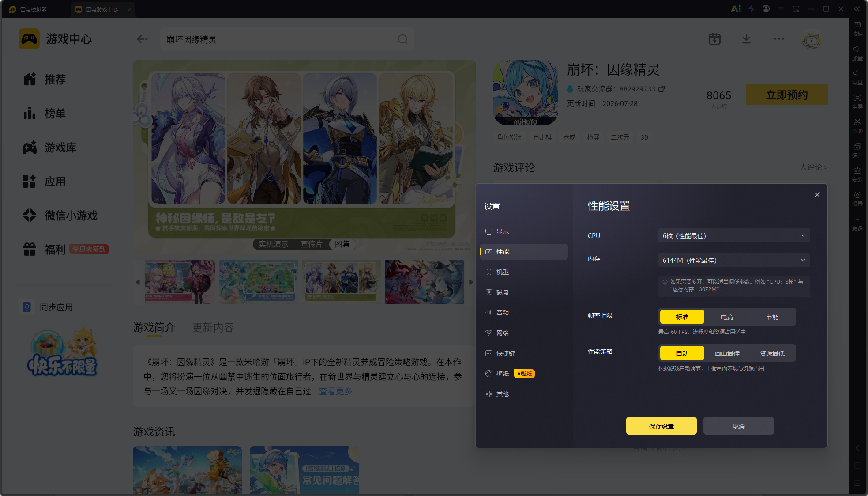Click the lightning bolt icon in title bar
The image size is (868, 496).
[x=751, y=9]
